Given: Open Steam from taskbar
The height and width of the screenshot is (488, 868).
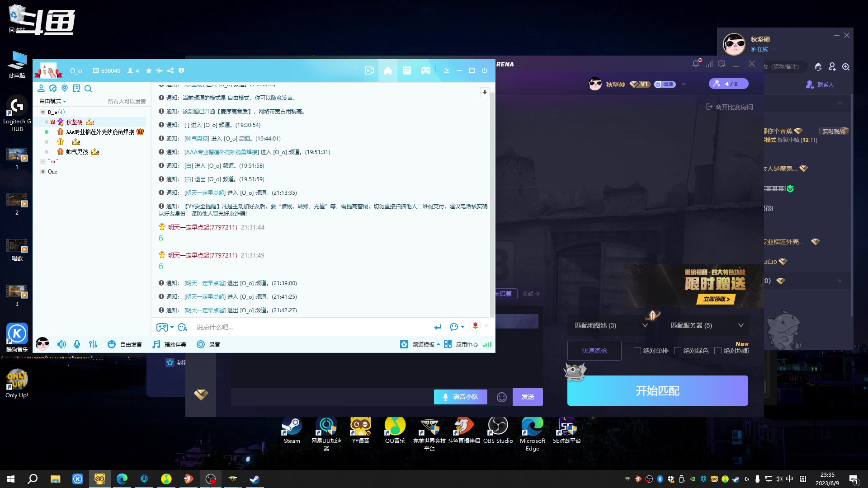Looking at the screenshot, I should (255, 479).
